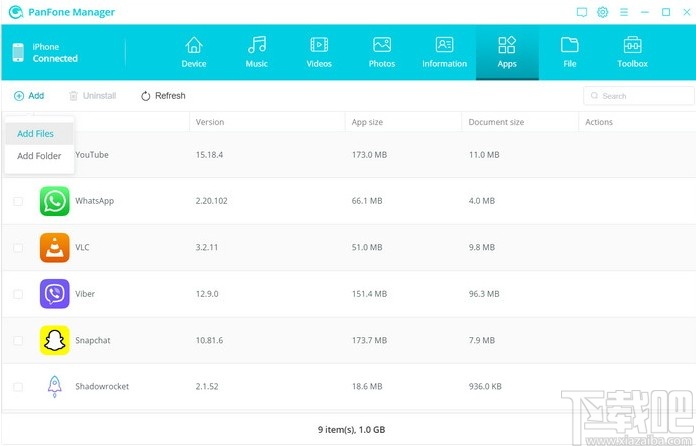Tick the WhatsApp row checkbox
696x446 pixels.
click(x=18, y=201)
